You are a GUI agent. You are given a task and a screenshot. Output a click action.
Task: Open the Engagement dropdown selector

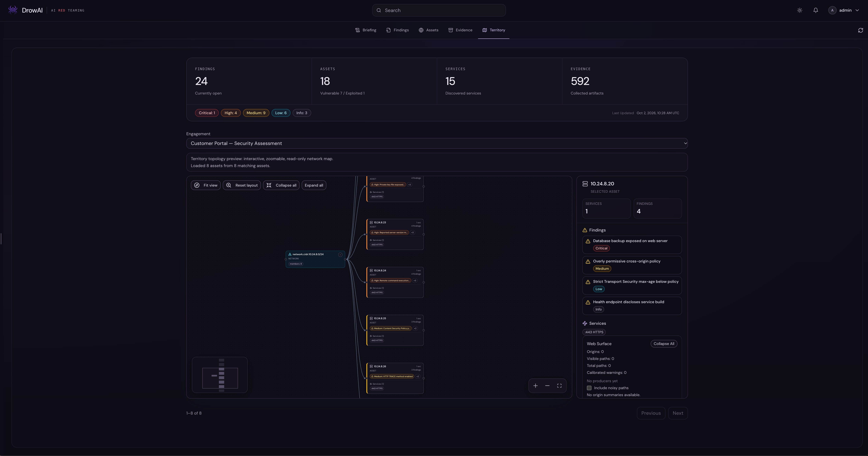point(437,143)
